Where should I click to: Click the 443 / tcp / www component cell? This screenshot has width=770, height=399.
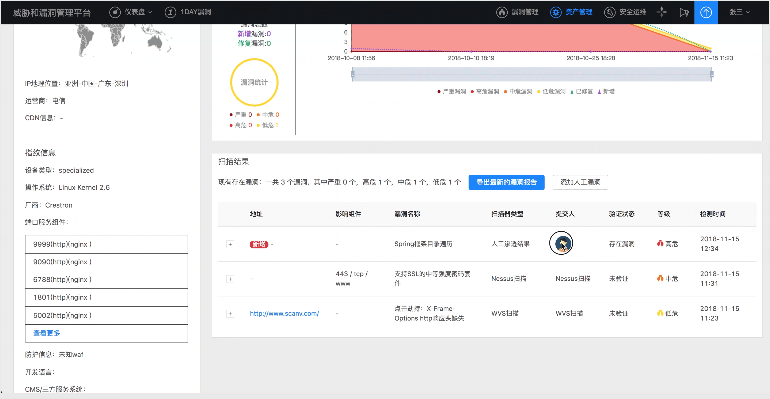pyautogui.click(x=352, y=279)
